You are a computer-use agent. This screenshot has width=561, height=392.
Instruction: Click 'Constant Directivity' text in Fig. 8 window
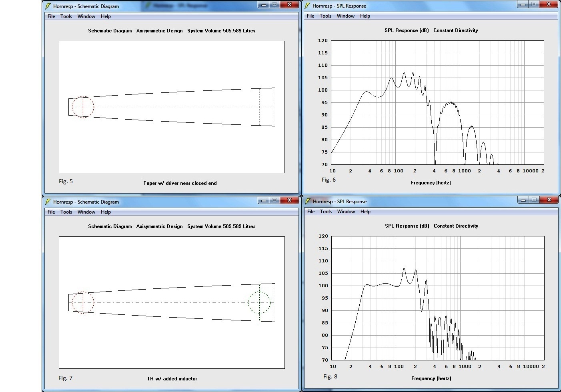tap(456, 226)
